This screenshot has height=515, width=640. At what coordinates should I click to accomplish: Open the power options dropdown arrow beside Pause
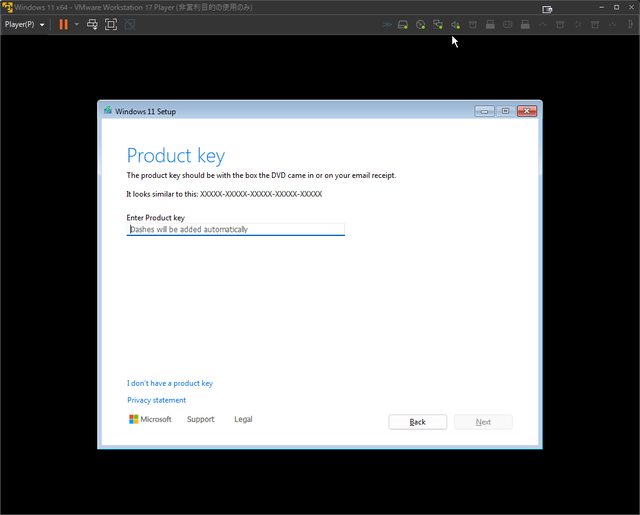point(76,24)
